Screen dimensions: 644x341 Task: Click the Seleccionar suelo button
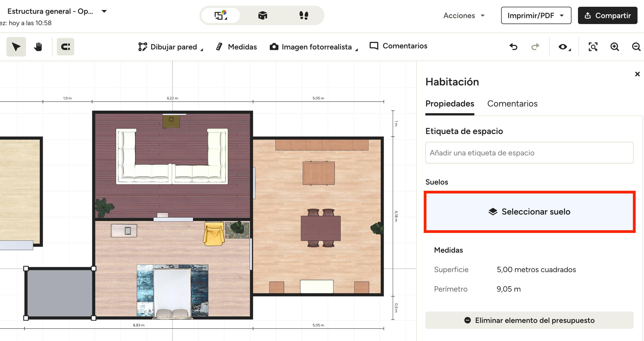(529, 212)
